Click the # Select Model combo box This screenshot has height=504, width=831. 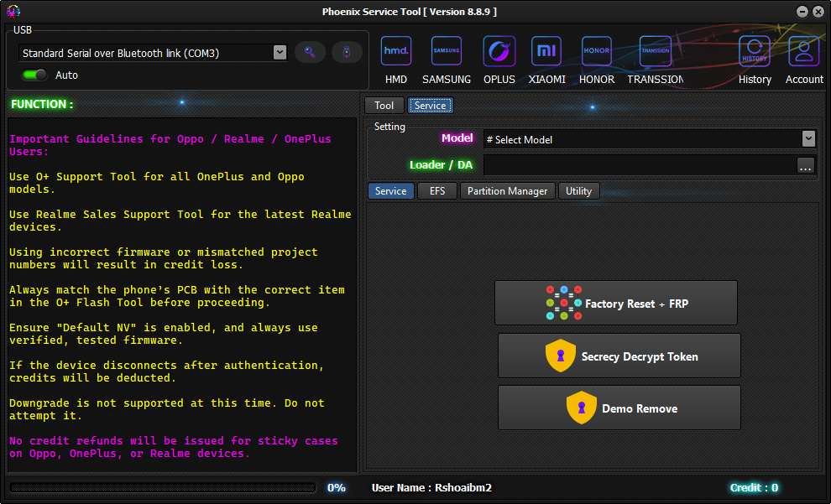(x=650, y=139)
